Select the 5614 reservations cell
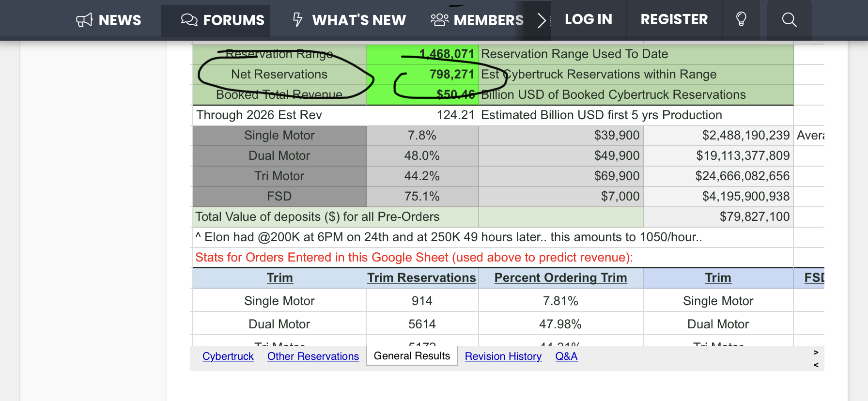The width and height of the screenshot is (868, 401). pyautogui.click(x=422, y=324)
